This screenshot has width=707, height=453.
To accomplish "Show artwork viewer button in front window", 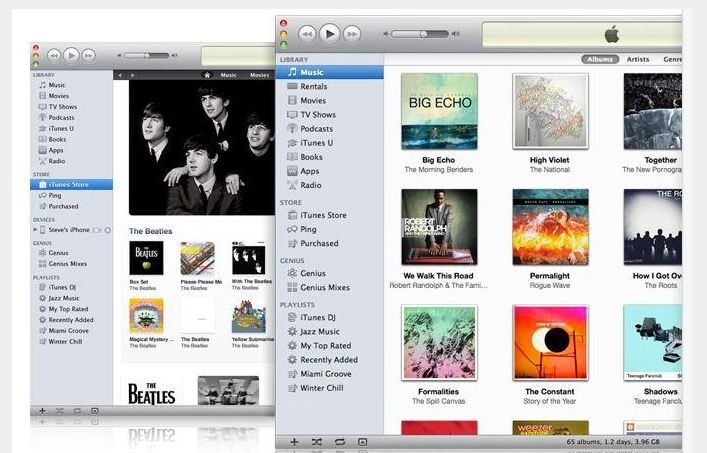I will 363,442.
